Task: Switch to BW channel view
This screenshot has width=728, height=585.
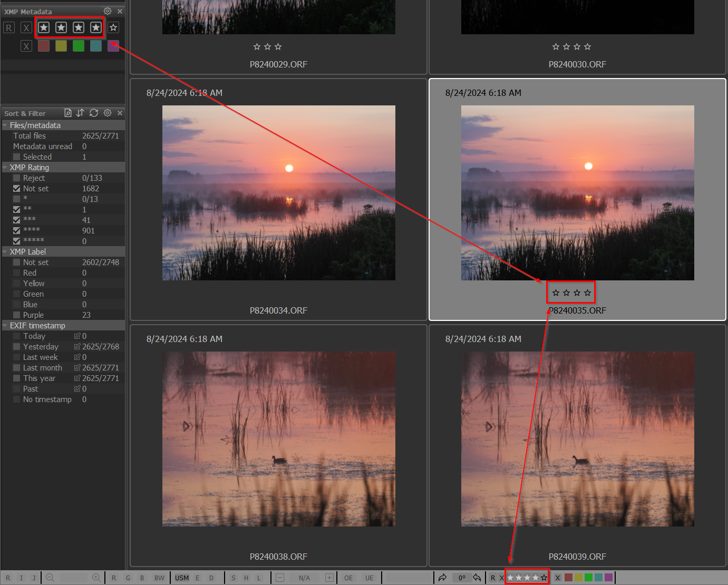Action: [159, 578]
